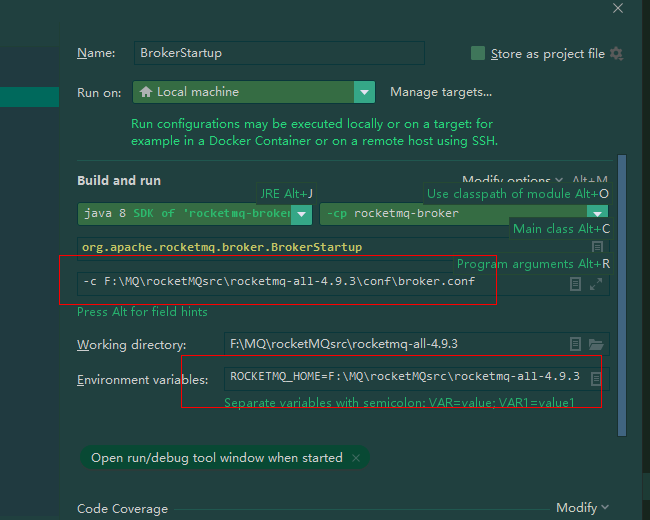Screen dimensions: 650x520
Task: Browse for Working directory folder
Action: pyautogui.click(x=597, y=345)
